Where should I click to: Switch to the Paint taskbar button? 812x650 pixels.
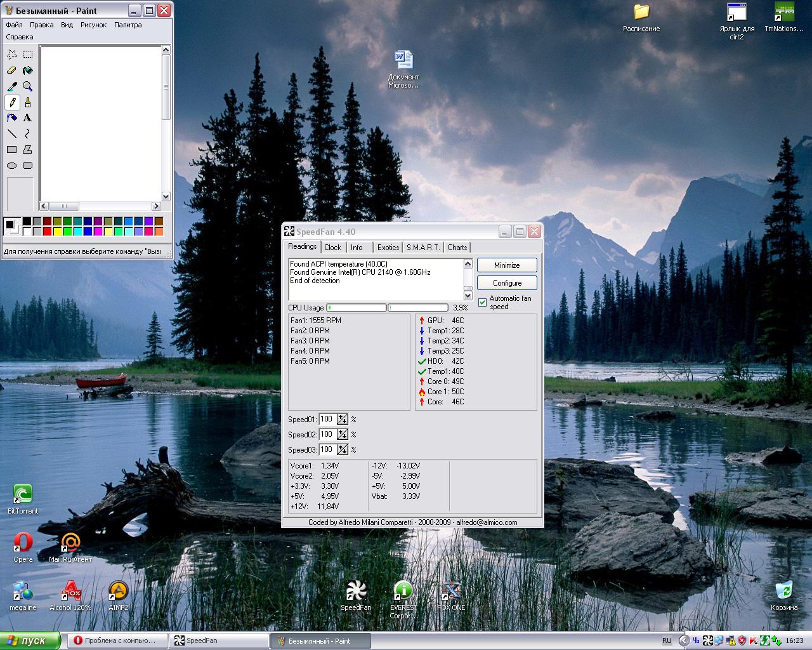(x=320, y=640)
